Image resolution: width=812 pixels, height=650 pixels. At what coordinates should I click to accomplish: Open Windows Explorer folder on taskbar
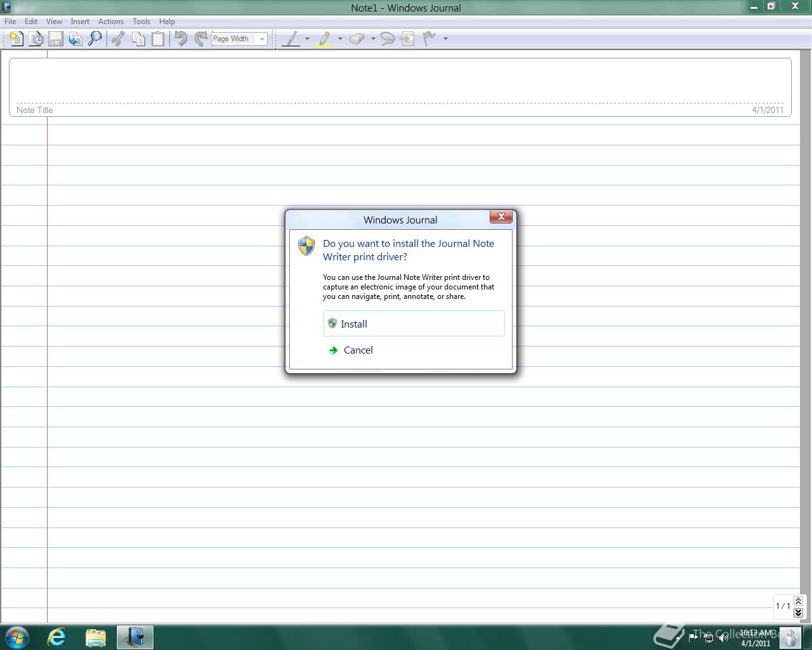click(96, 637)
